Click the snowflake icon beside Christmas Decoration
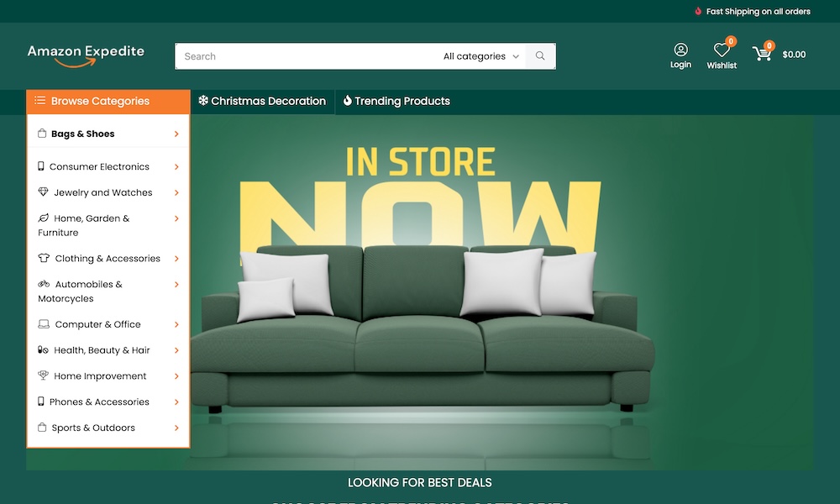Screen dimensions: 840x504 (x=203, y=100)
